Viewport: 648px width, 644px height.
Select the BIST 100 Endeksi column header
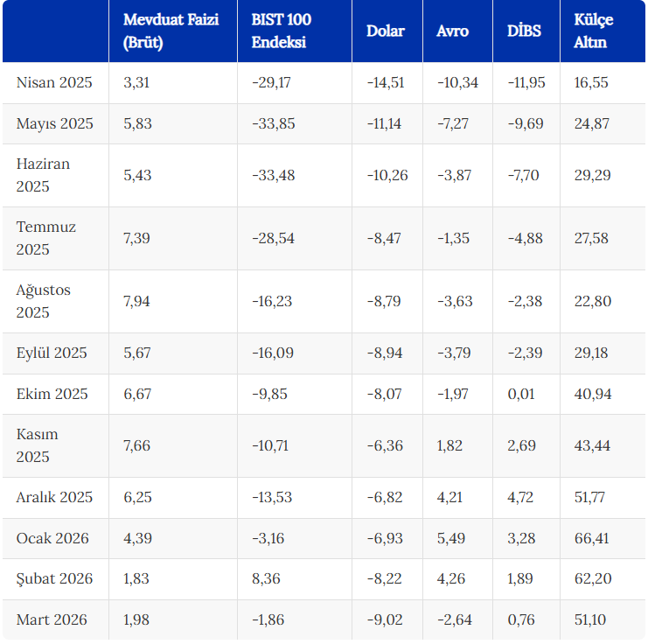point(281,31)
